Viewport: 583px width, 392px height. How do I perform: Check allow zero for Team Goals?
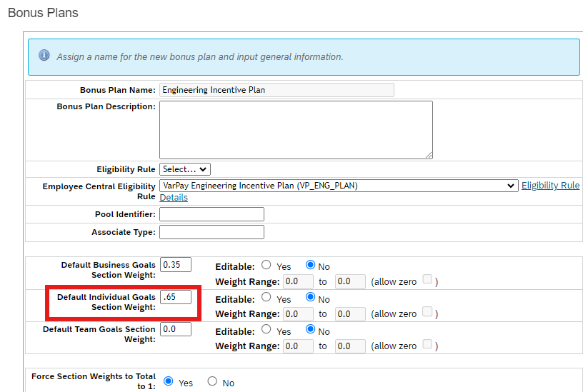[x=427, y=344]
